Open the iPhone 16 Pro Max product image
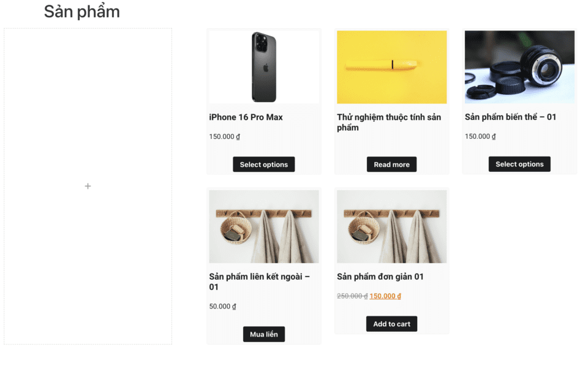The width and height of the screenshot is (588, 372). pos(264,67)
